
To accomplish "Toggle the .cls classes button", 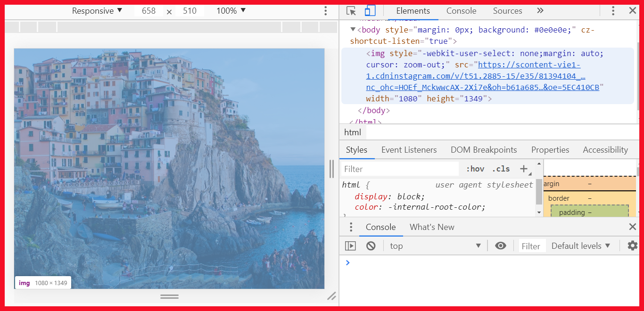I will (501, 169).
